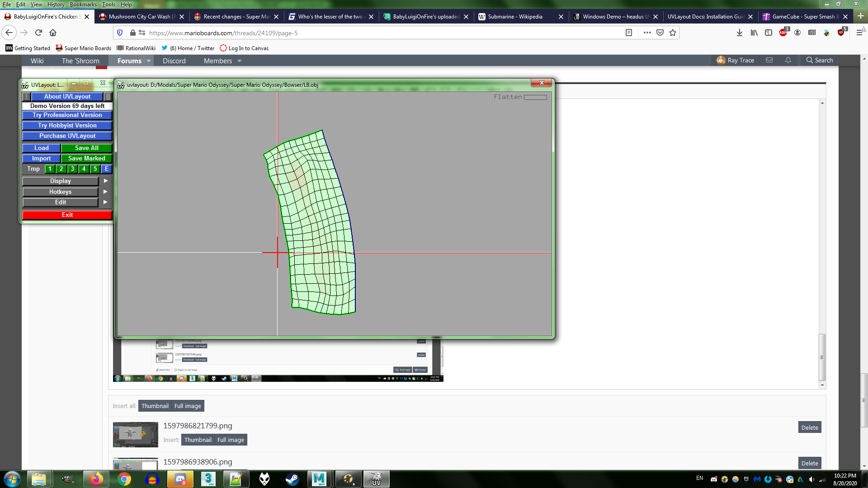The height and width of the screenshot is (488, 868).
Task: Open page actions three-dots menu
Action: 647,33
